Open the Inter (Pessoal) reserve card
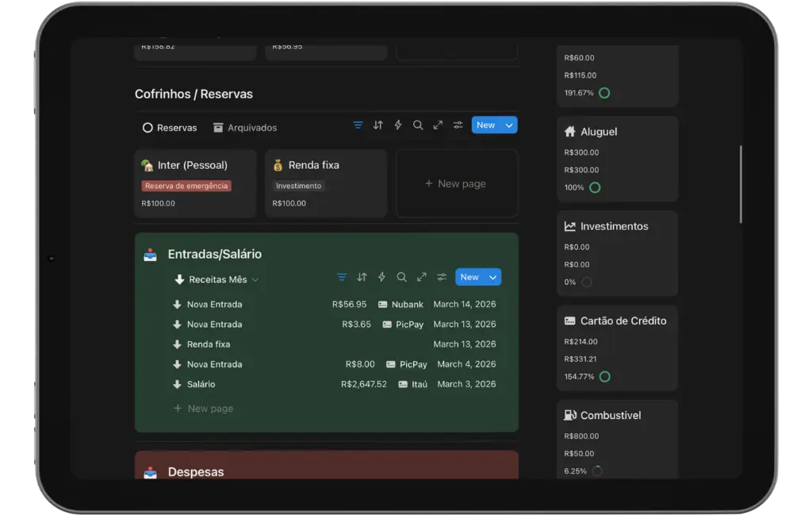 [x=195, y=183]
